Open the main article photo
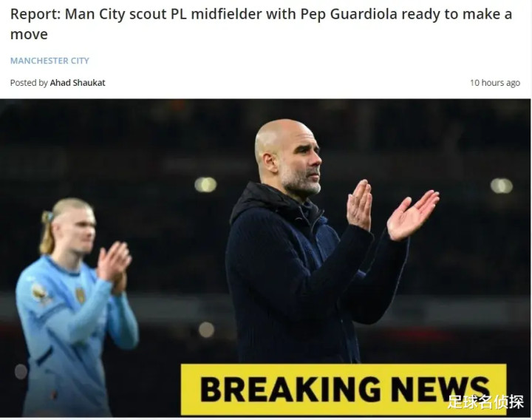The height and width of the screenshot is (420, 532). [265, 258]
